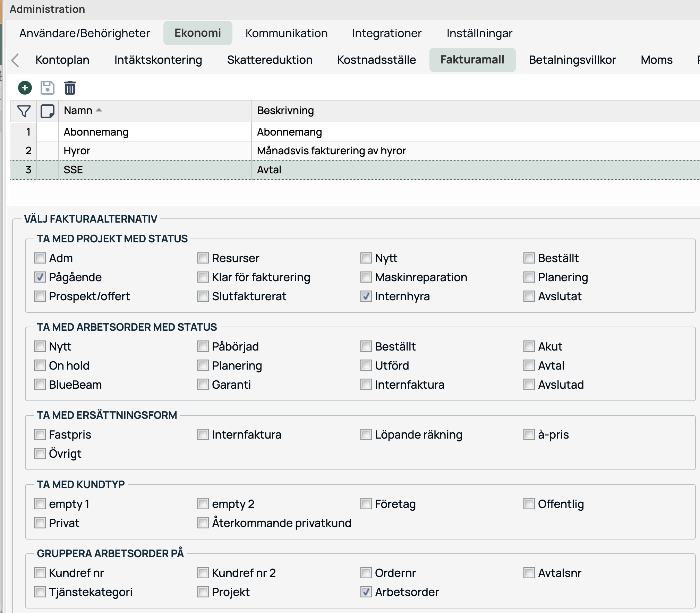Uncheck the Pågående project status
The width and height of the screenshot is (700, 613).
click(40, 277)
